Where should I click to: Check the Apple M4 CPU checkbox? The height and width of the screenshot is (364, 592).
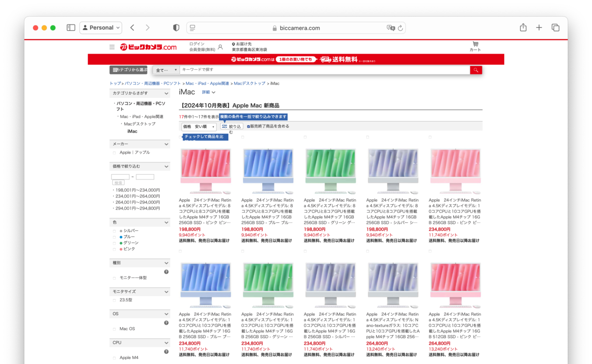(x=115, y=358)
